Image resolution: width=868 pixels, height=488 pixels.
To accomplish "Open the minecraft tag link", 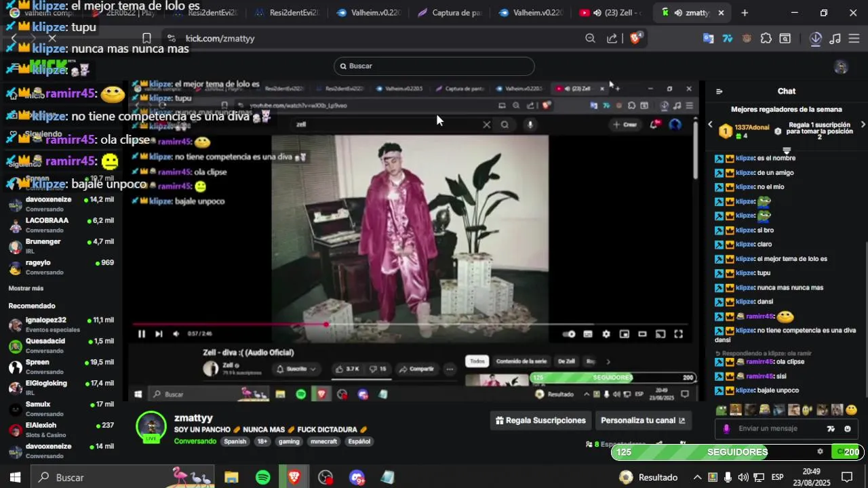I will [323, 441].
